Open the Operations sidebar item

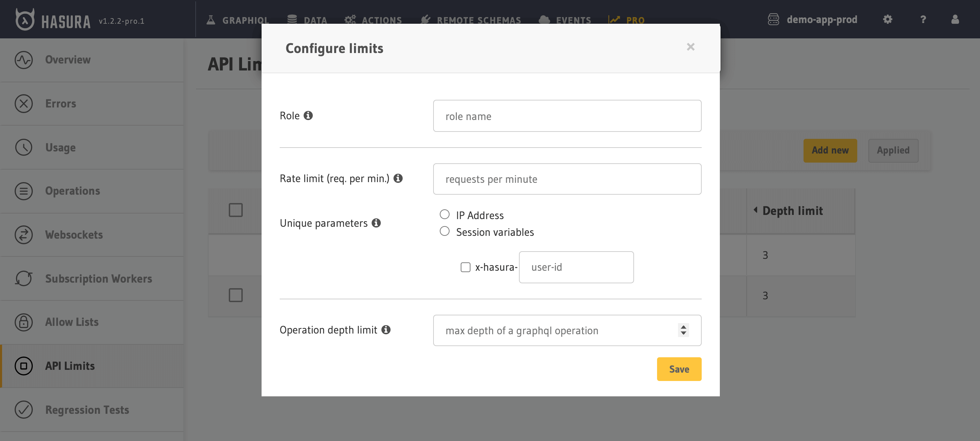[72, 190]
